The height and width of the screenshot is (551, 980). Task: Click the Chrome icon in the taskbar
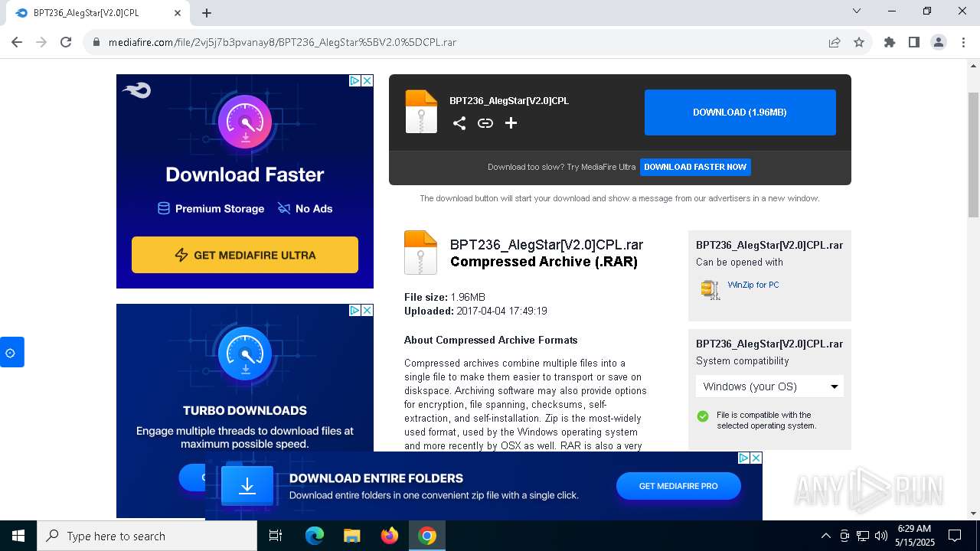(427, 536)
